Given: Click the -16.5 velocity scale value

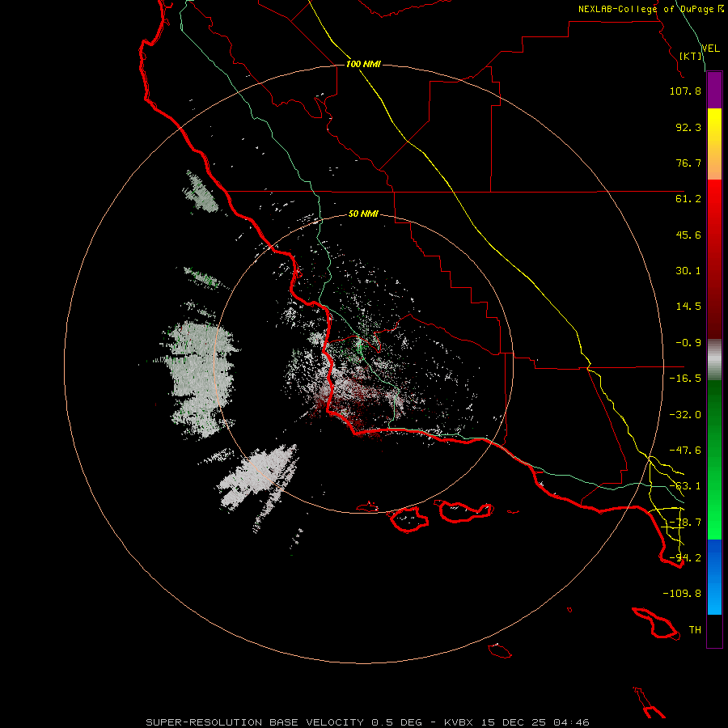Looking at the screenshot, I should pos(685,379).
